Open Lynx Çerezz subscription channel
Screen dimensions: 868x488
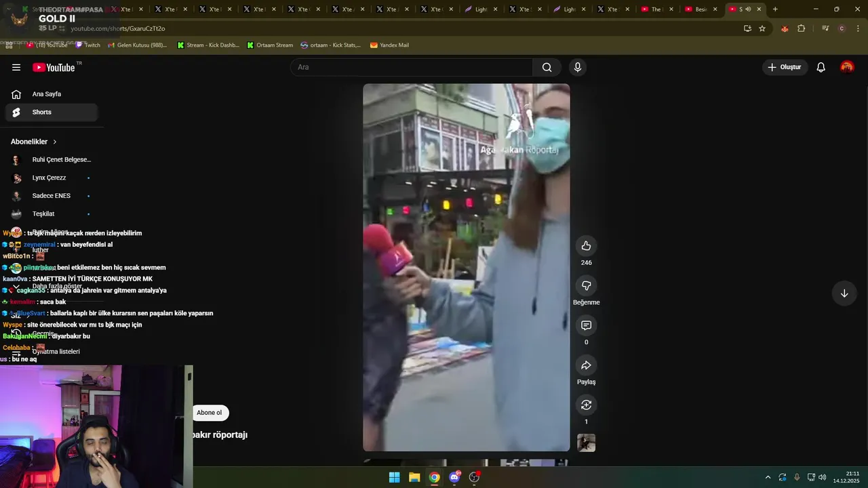pos(52,178)
